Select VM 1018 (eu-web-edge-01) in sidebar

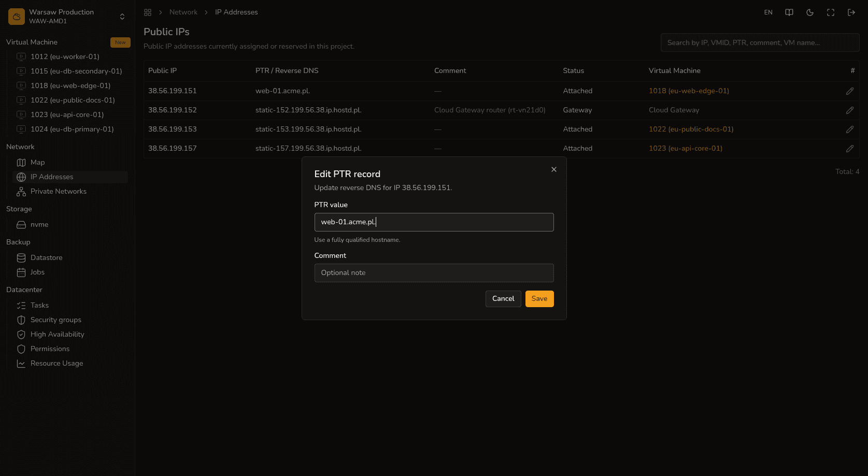click(x=70, y=86)
